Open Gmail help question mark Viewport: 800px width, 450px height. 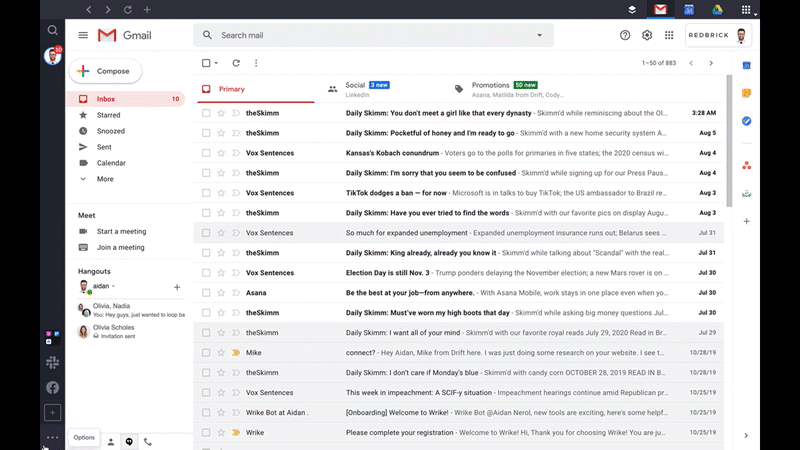pos(625,35)
